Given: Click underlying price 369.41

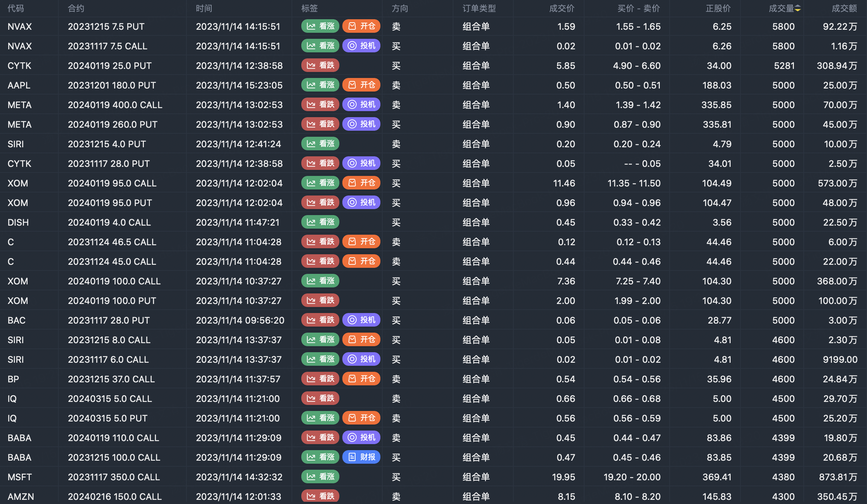Looking at the screenshot, I should 717,477.
